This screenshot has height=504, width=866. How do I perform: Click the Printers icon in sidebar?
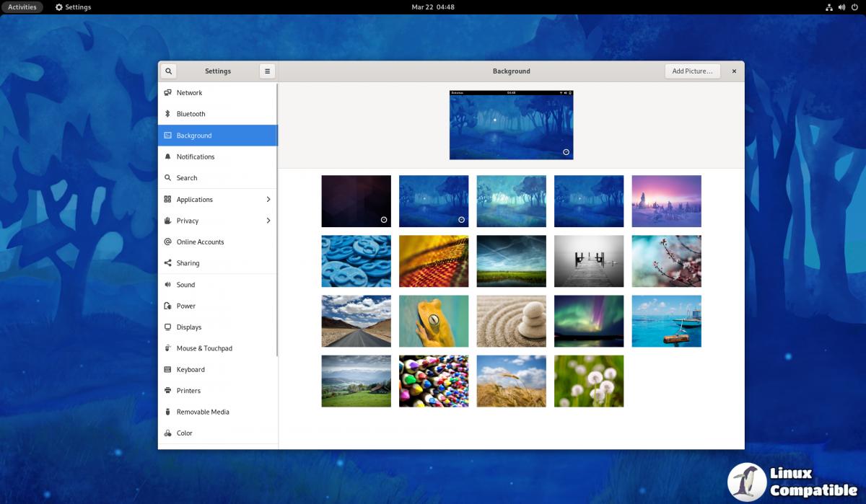pyautogui.click(x=167, y=391)
